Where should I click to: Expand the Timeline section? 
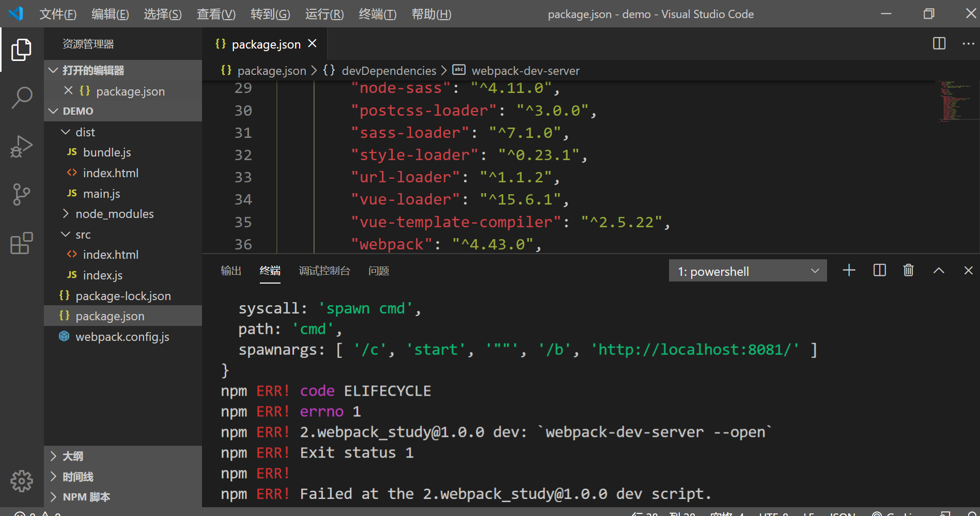[x=123, y=477]
